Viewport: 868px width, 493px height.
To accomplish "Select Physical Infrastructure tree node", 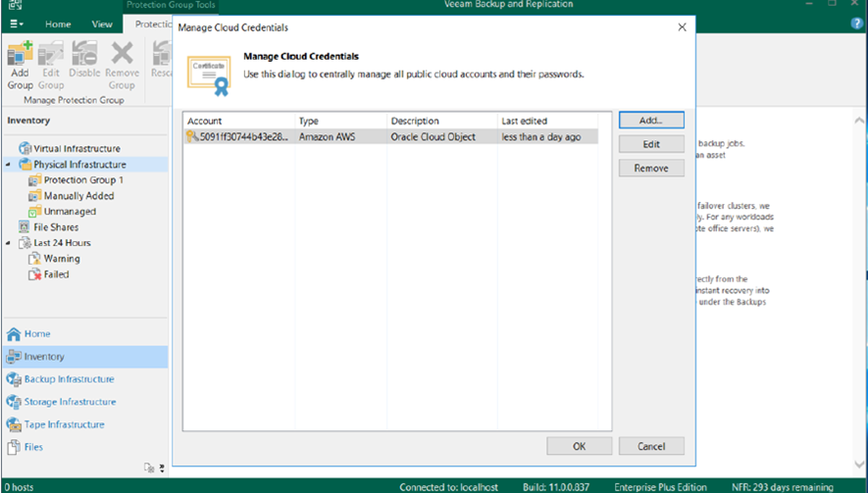I will [x=79, y=165].
